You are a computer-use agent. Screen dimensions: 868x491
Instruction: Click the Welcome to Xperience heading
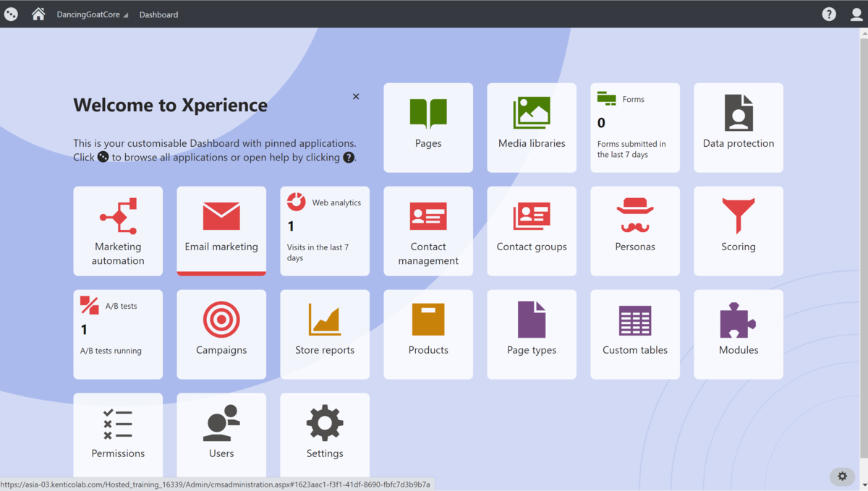pyautogui.click(x=171, y=105)
